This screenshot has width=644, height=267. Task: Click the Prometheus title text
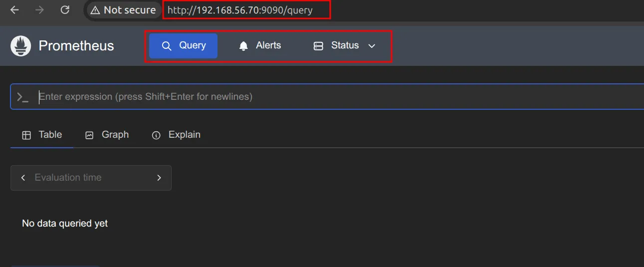[x=76, y=46]
